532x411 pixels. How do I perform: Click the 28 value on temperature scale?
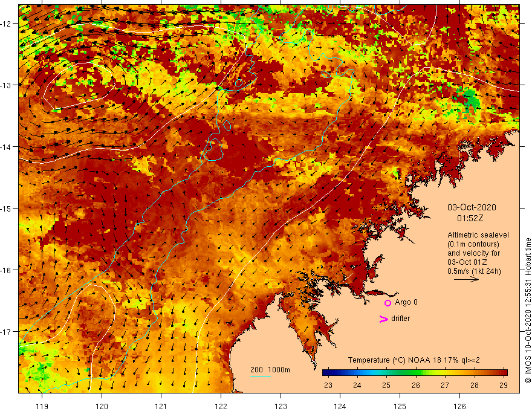(475, 385)
